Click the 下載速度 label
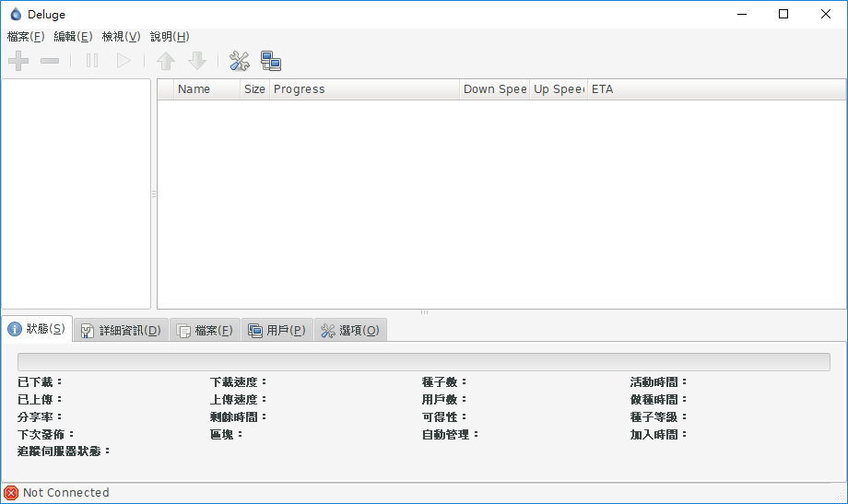Image resolution: width=848 pixels, height=504 pixels. 239,381
